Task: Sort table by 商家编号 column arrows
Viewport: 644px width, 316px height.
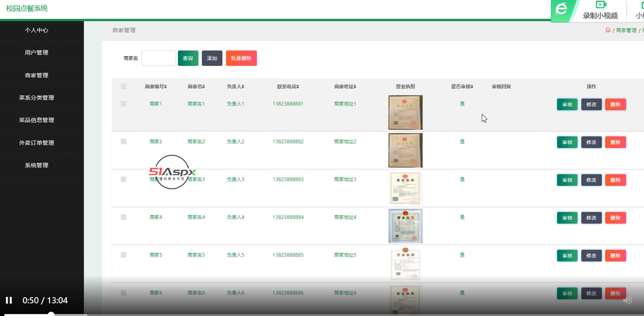Action: pos(166,87)
